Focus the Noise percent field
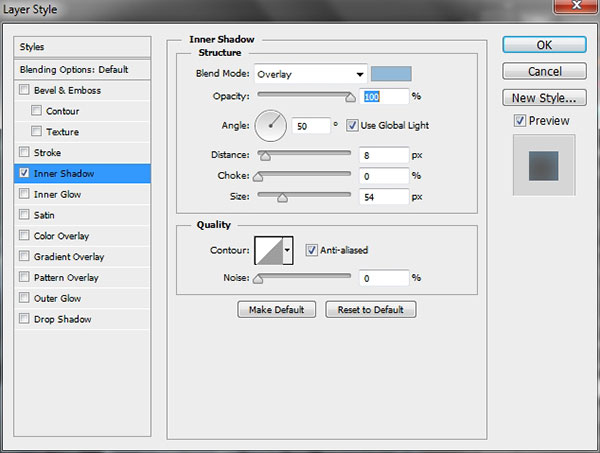Viewport: 600px width, 453px height. point(384,278)
